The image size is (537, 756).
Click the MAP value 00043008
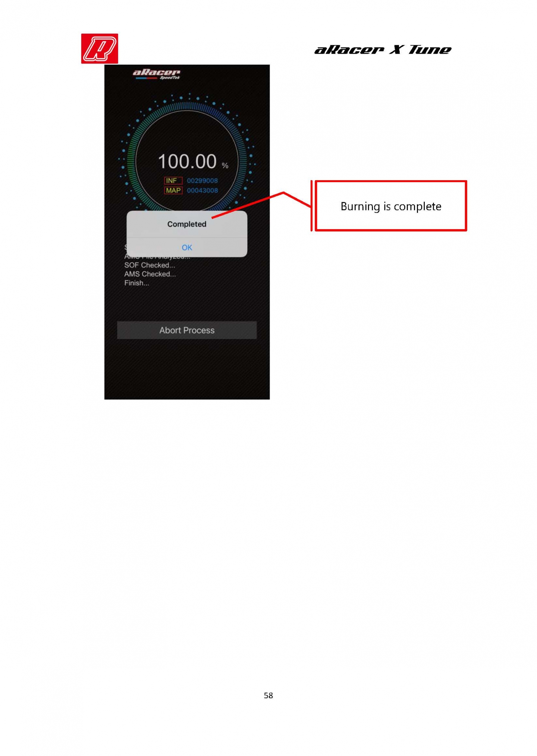tap(202, 190)
